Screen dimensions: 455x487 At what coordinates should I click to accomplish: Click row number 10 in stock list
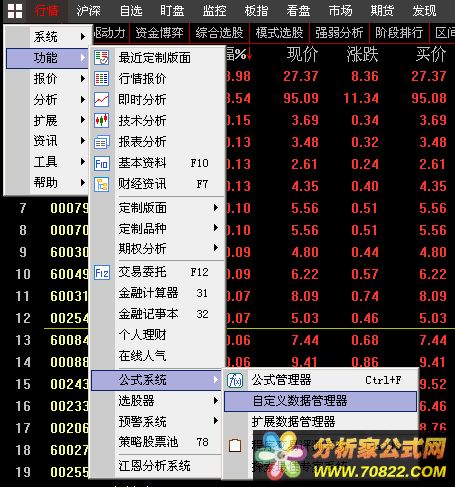point(23,274)
